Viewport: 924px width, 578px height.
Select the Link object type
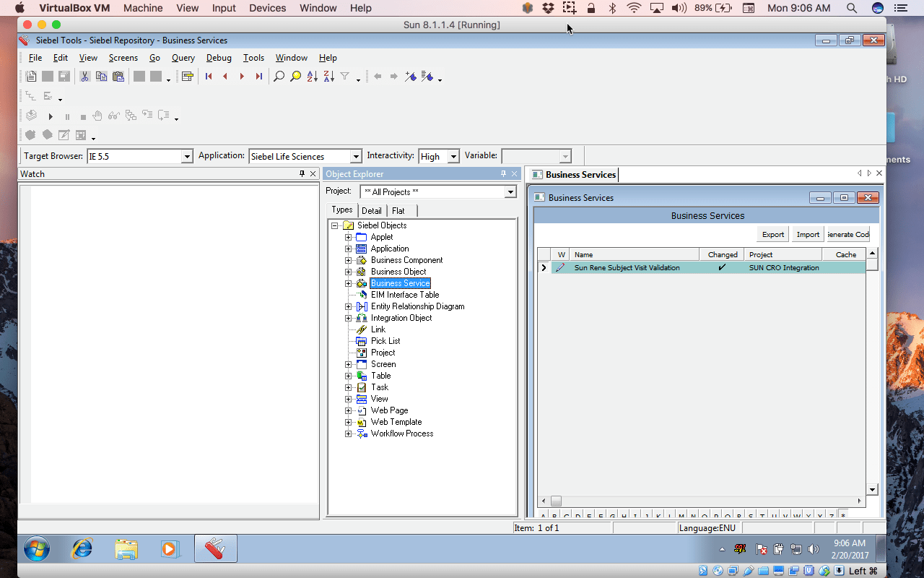(378, 329)
